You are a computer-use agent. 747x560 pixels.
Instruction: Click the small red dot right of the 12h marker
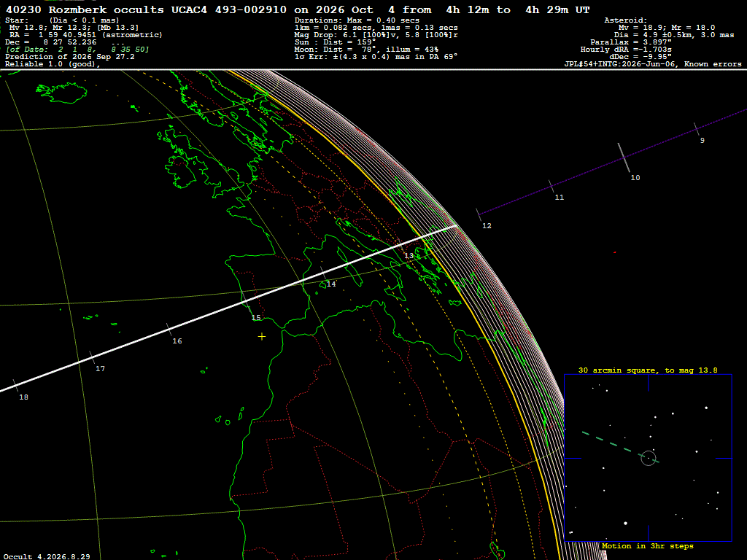tap(614, 252)
